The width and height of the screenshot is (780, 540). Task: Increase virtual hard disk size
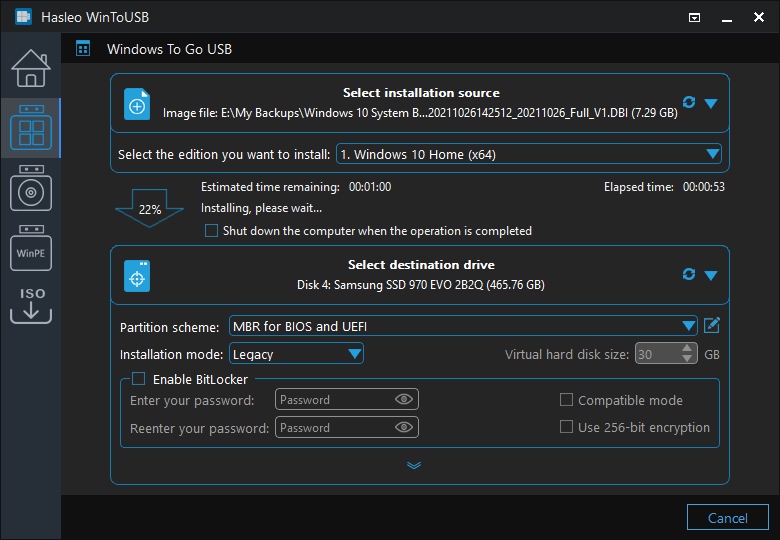click(x=687, y=349)
